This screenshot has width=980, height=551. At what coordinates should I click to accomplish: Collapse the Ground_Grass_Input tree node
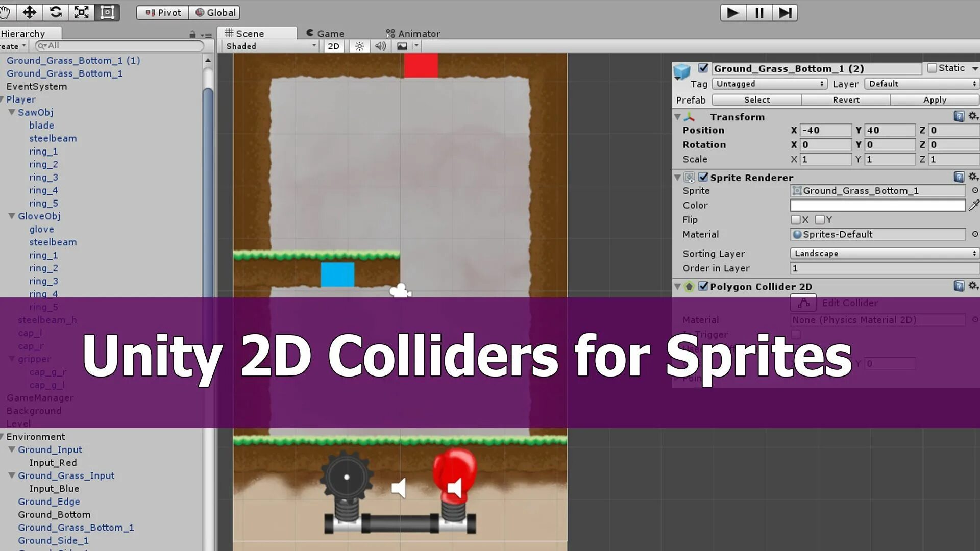(x=12, y=475)
